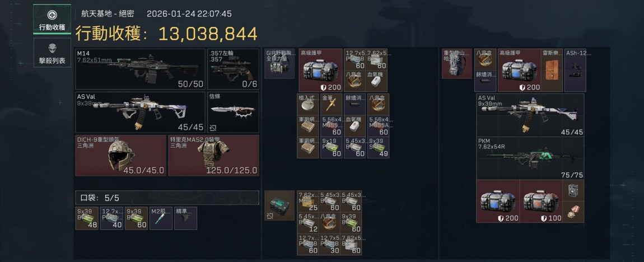This screenshot has height=262, width=644.
Task: Select the 植入式 loot item
Action: coord(308,105)
